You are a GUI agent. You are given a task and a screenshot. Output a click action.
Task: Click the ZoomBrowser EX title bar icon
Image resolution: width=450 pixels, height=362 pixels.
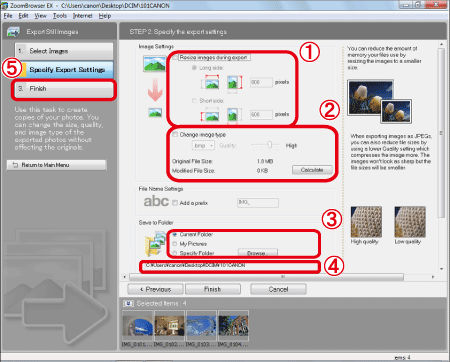pyautogui.click(x=5, y=6)
